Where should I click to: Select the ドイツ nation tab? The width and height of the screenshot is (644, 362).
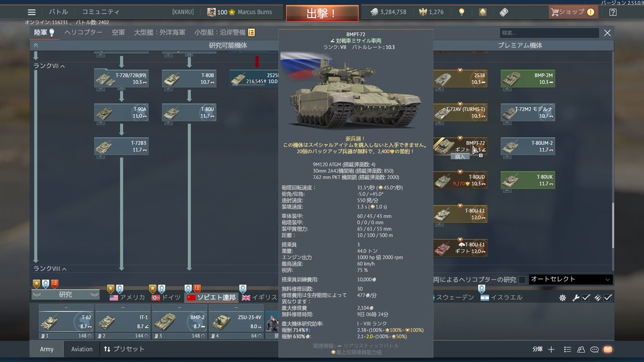pyautogui.click(x=166, y=297)
